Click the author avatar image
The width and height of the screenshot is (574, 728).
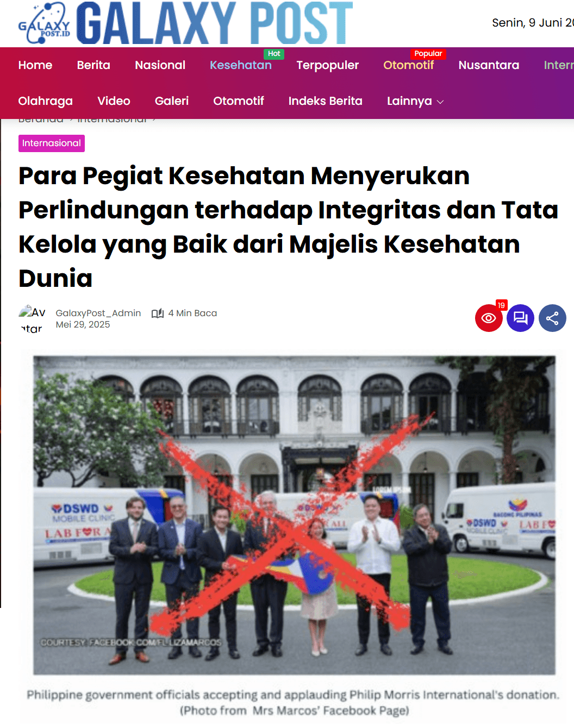[x=32, y=319]
